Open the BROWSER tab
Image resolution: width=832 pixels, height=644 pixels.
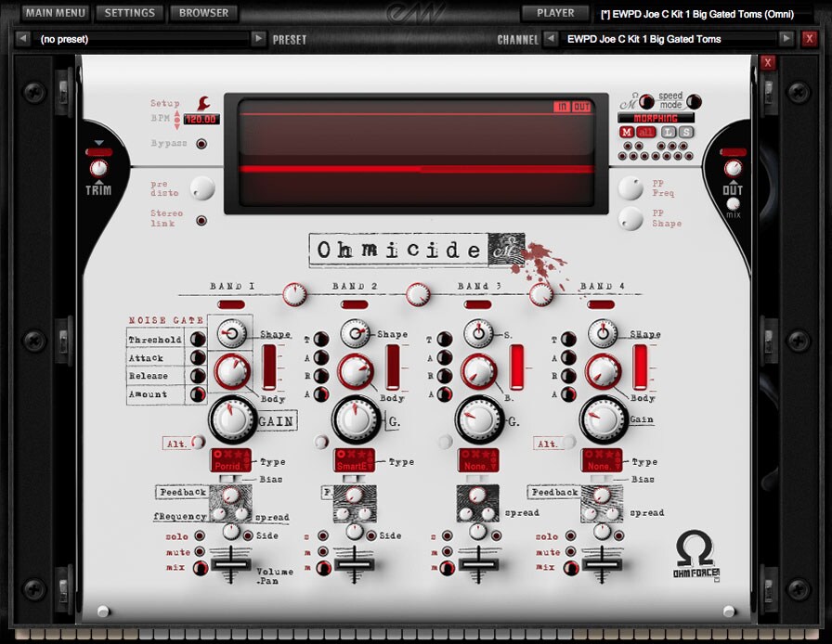tap(203, 13)
